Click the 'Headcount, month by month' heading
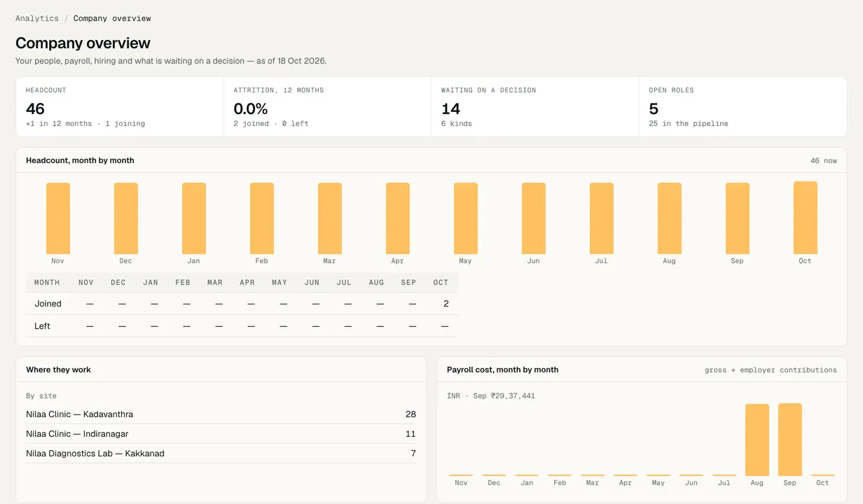 pyautogui.click(x=80, y=160)
